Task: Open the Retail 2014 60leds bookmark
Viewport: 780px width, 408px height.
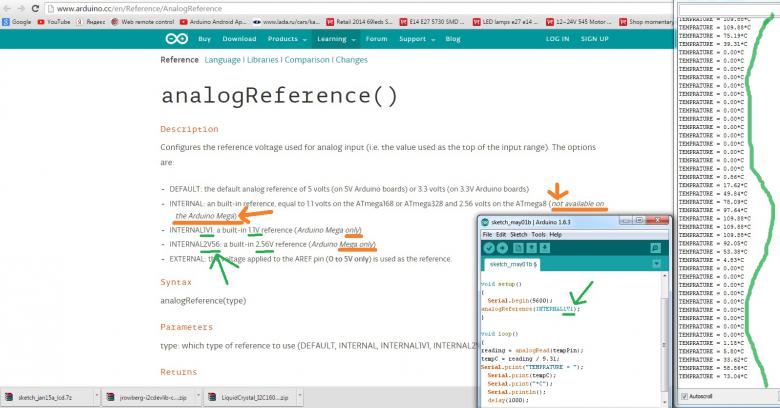Action: (x=359, y=22)
